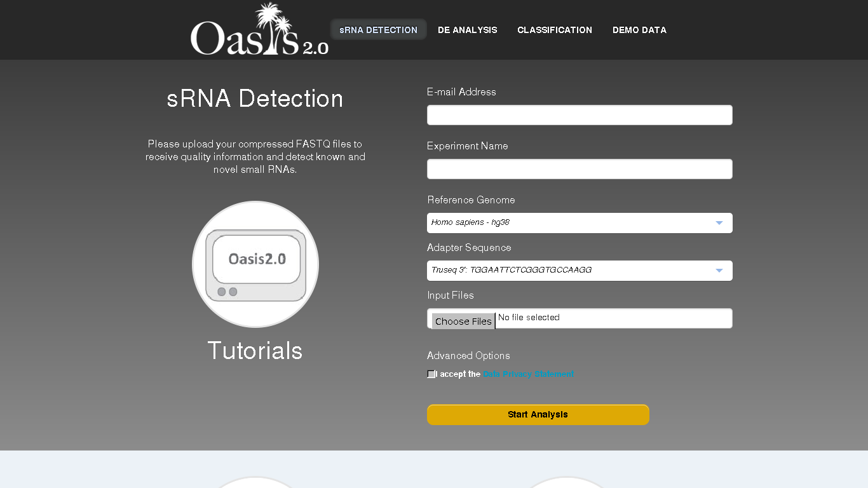Open the Classification navigation item

[x=554, y=30]
